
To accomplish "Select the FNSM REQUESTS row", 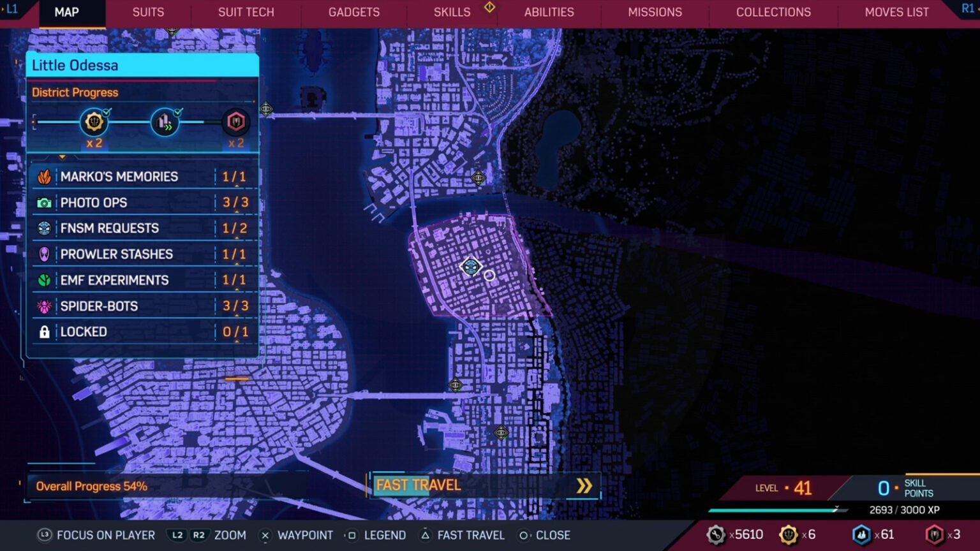I will [x=144, y=228].
